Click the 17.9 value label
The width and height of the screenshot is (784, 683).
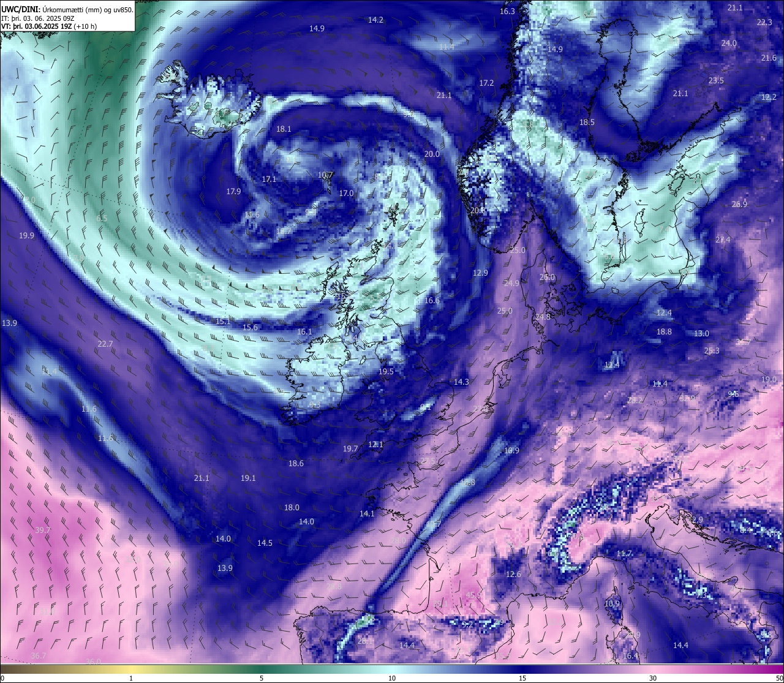(x=233, y=191)
